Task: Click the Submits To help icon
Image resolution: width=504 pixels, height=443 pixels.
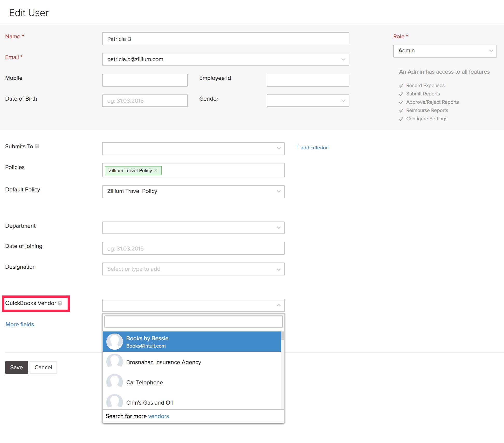Action: [x=37, y=146]
